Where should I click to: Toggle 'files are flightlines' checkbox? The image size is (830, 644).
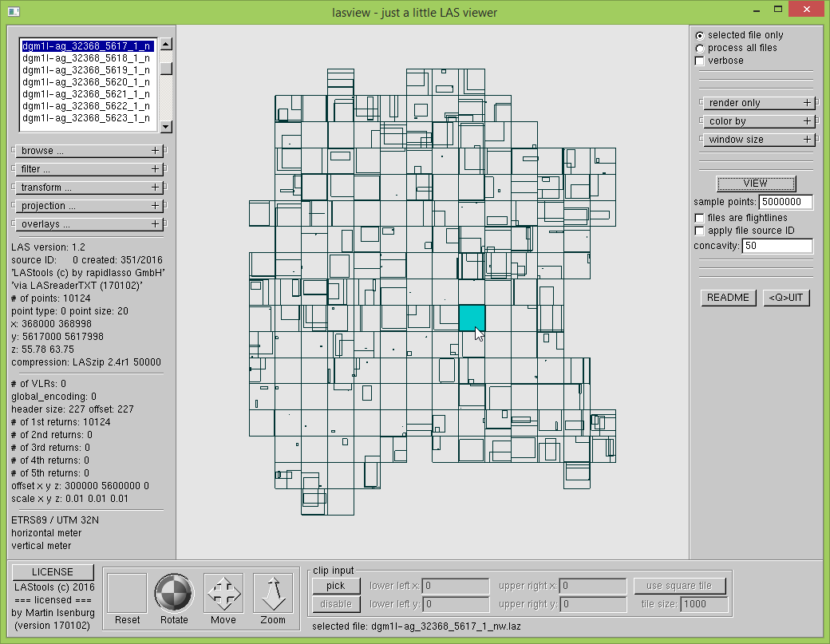(x=700, y=218)
